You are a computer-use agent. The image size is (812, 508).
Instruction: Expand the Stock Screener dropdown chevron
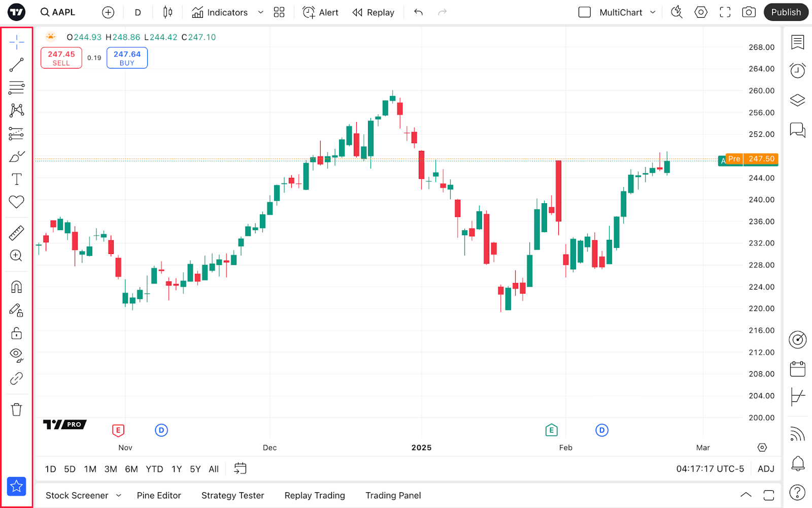click(x=119, y=495)
